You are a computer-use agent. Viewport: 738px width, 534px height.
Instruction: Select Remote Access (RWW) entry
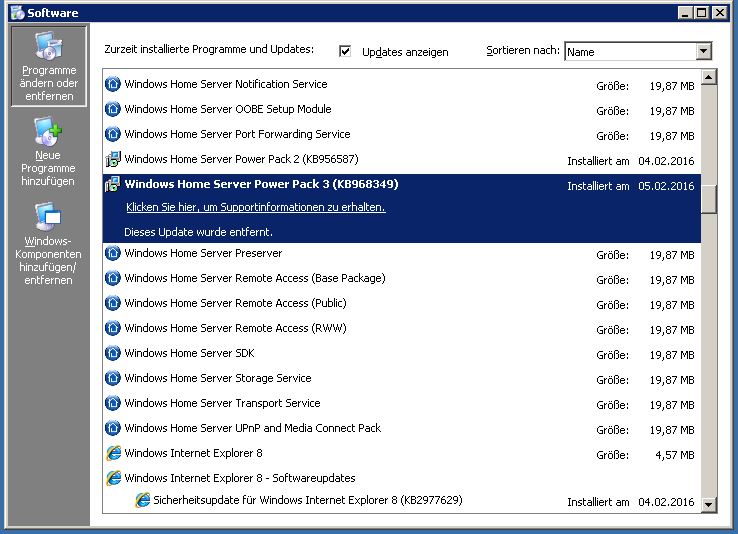coord(401,328)
